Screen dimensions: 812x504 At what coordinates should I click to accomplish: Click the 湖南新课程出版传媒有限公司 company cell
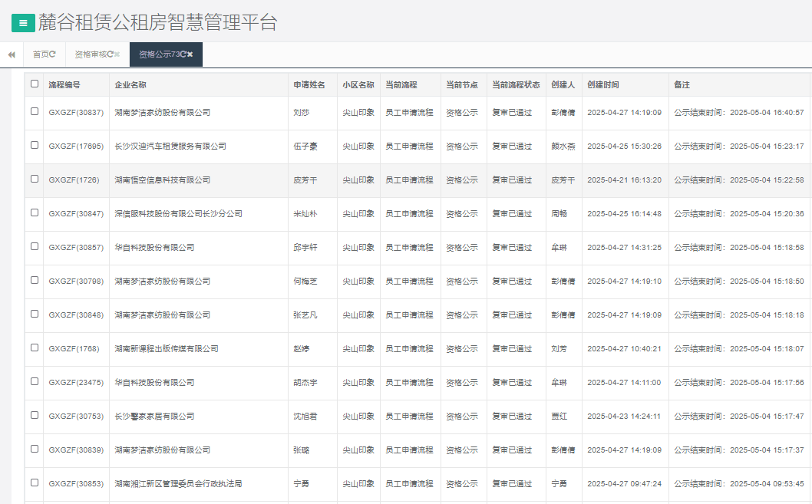coord(167,348)
